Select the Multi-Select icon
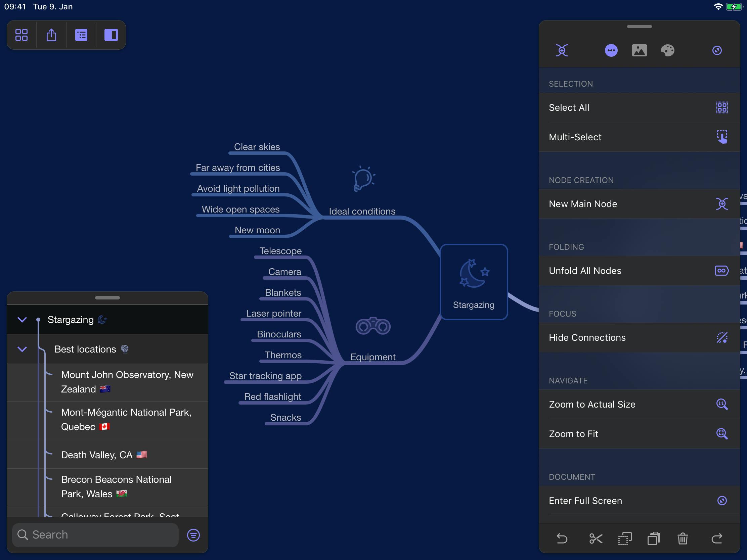The image size is (747, 560). tap(722, 136)
